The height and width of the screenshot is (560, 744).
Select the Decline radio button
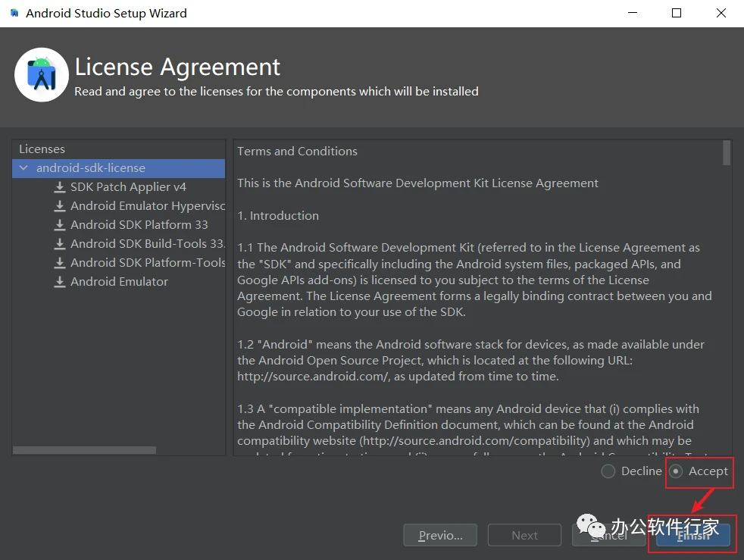pyautogui.click(x=608, y=471)
